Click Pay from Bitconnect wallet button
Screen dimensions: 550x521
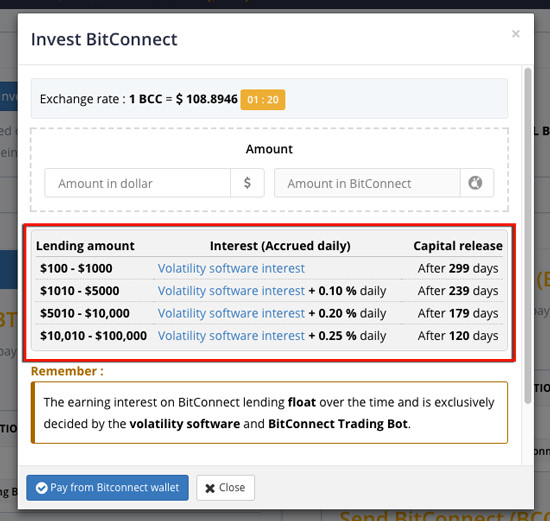tap(107, 488)
